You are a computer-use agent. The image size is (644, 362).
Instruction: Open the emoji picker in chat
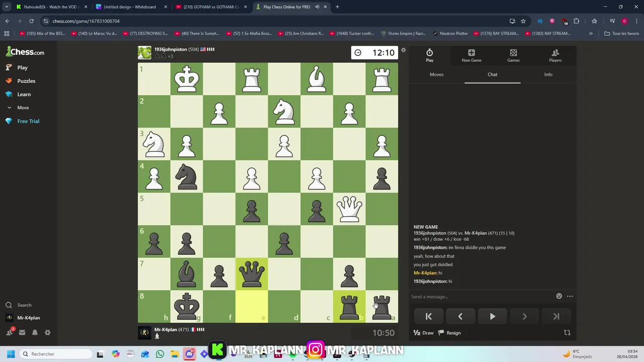(559, 296)
